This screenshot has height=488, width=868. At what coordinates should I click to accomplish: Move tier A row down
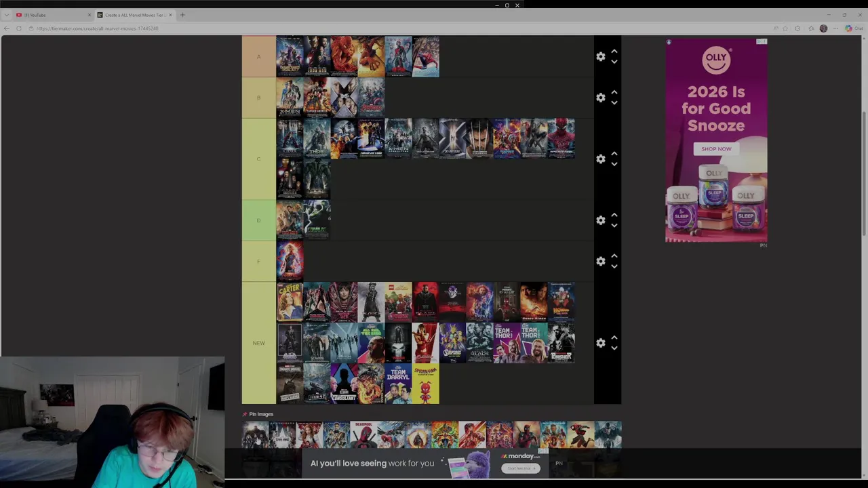614,62
